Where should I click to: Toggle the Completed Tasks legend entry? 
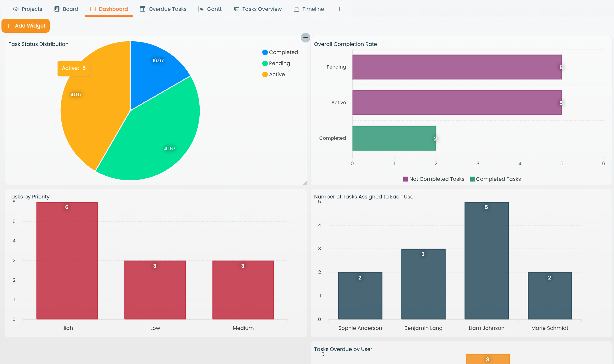pos(495,179)
